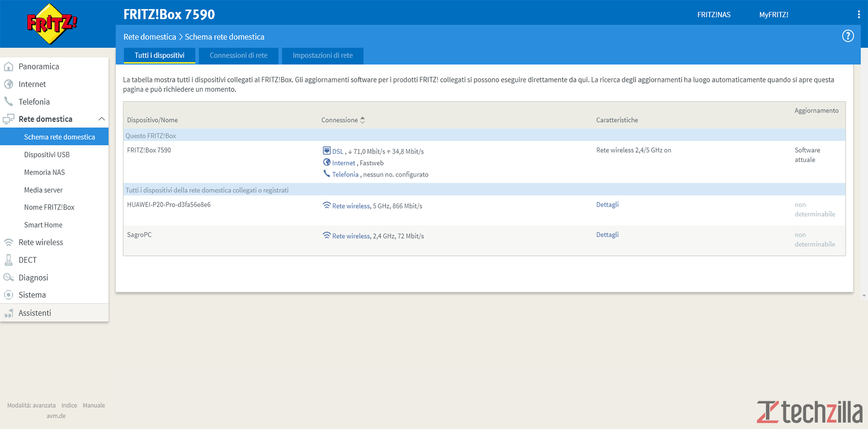868x429 pixels.
Task: Switch to Impostazioni di rete tab
Action: pyautogui.click(x=323, y=56)
